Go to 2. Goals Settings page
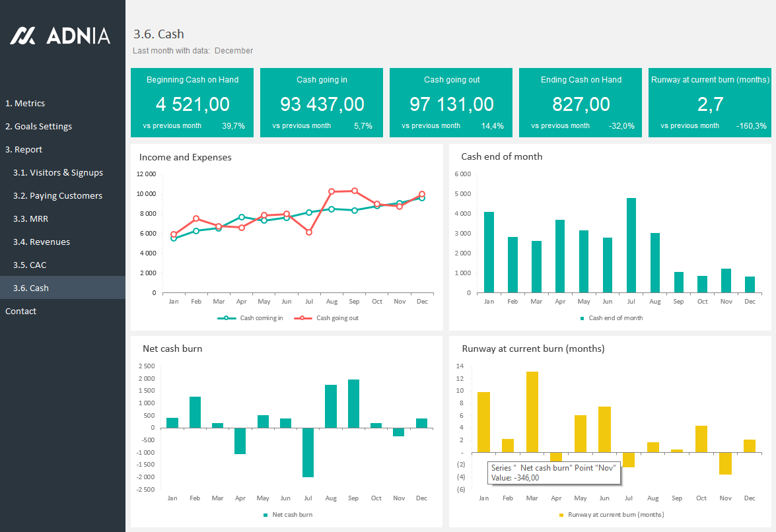Viewport: 776px width, 532px height. 38,127
